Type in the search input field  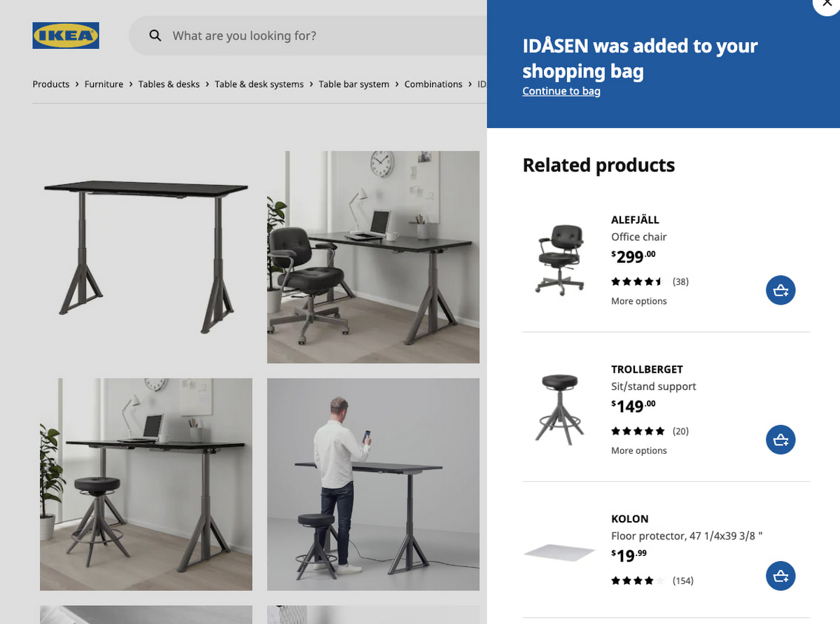(x=315, y=36)
